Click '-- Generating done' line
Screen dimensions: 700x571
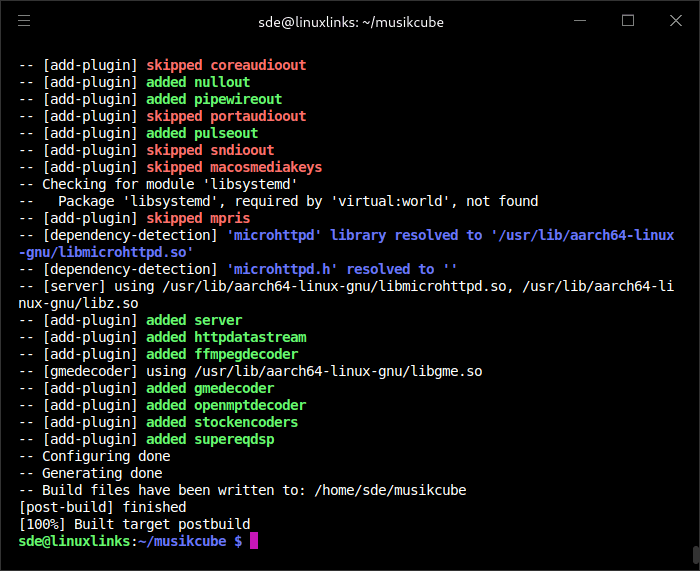coord(91,473)
